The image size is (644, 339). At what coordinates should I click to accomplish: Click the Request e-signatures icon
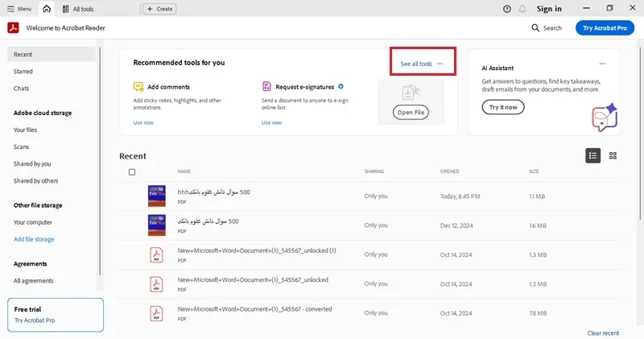[x=266, y=86]
